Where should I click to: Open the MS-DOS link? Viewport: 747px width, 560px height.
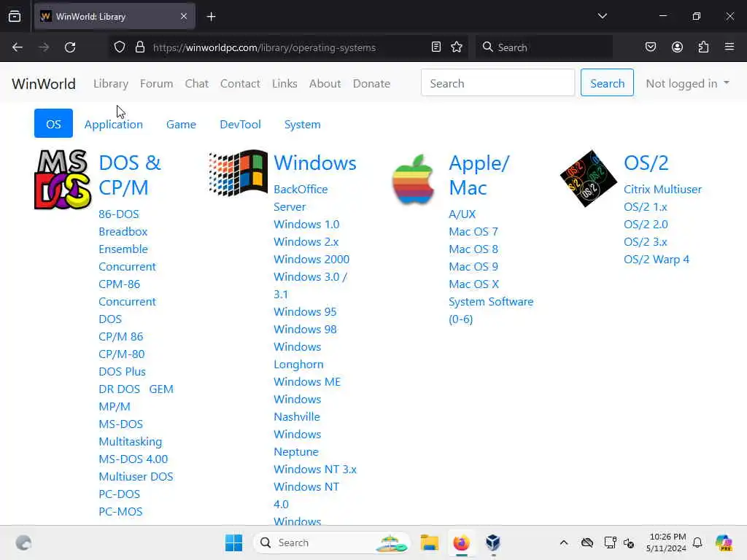point(120,424)
